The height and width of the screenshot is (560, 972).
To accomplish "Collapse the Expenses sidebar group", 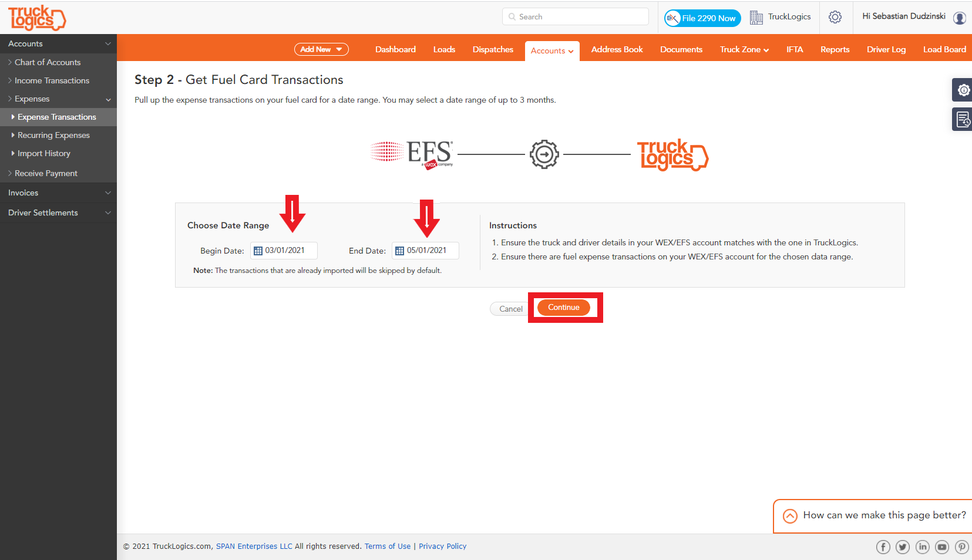I will point(58,99).
